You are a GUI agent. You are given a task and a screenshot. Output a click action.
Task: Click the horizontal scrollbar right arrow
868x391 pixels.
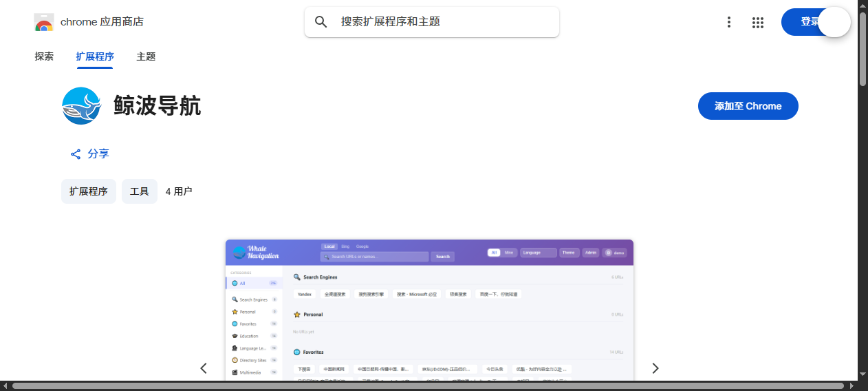coord(851,385)
